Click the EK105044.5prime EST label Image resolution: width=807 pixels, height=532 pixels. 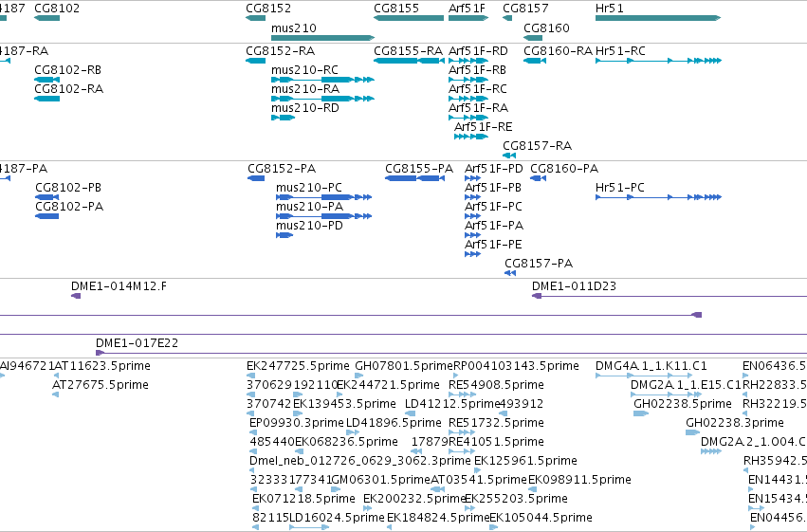point(541,519)
